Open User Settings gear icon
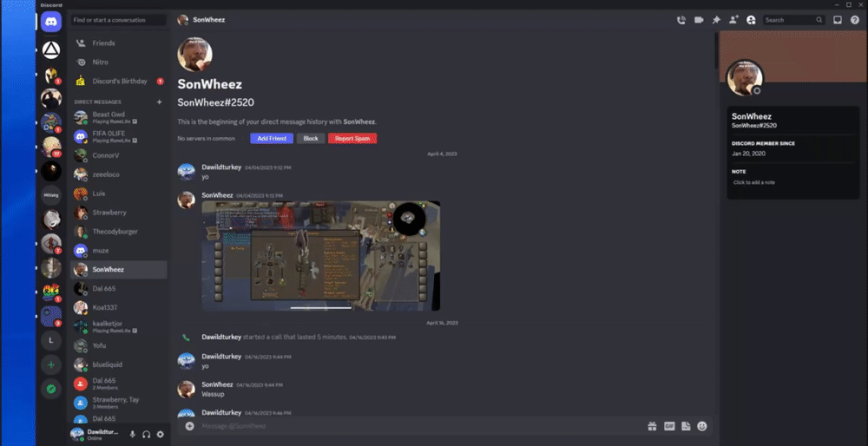Viewport: 868px width, 446px height. click(160, 435)
